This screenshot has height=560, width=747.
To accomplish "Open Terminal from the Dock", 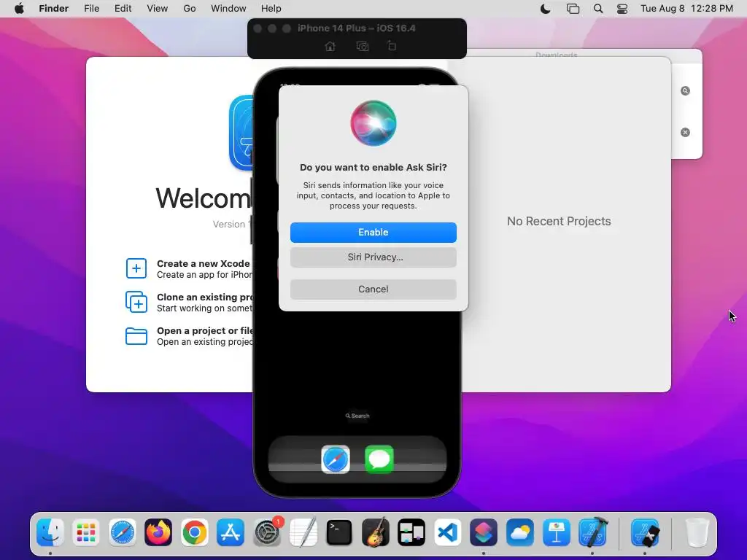I will 339,532.
